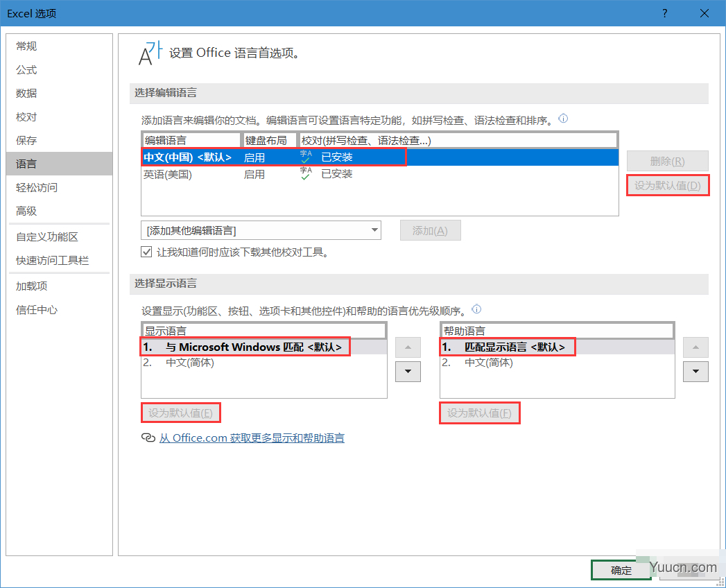The width and height of the screenshot is (726, 588).
Task: Click chain-link icon beside the Office.com link
Action: 148,438
